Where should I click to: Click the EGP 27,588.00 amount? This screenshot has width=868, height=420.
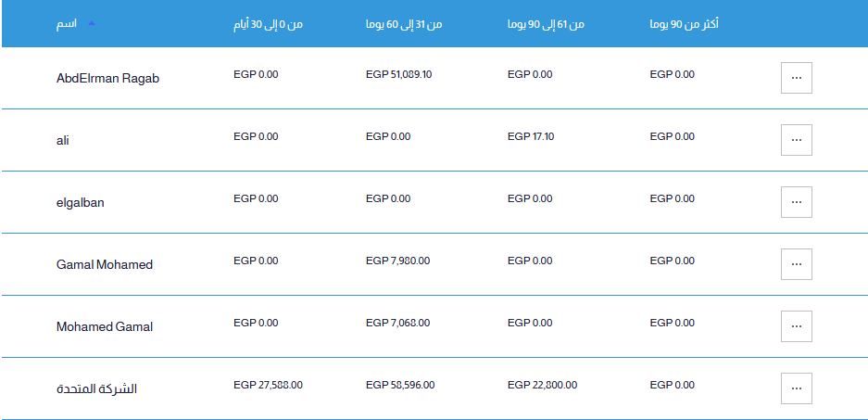(x=268, y=385)
